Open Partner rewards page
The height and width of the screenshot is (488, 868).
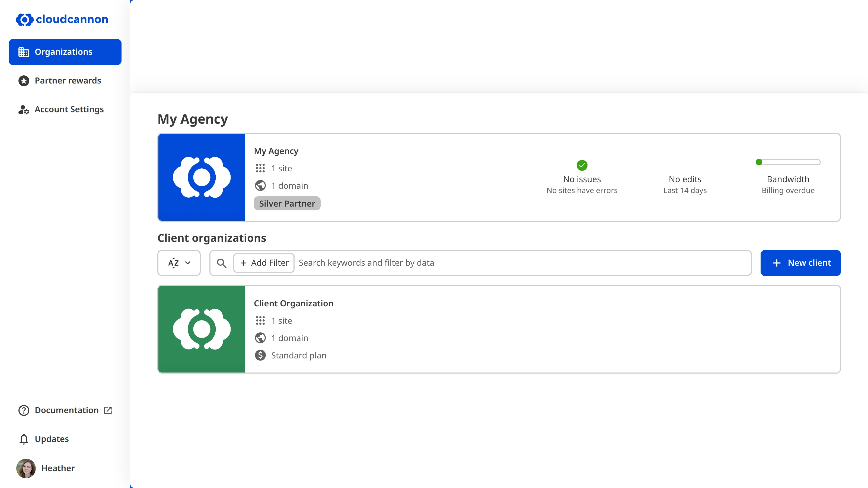pos(65,81)
